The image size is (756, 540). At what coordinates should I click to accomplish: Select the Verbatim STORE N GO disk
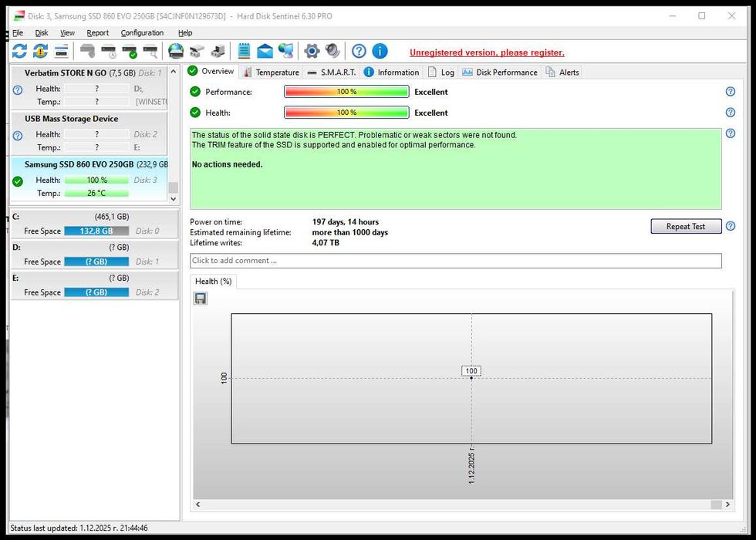[x=89, y=86]
